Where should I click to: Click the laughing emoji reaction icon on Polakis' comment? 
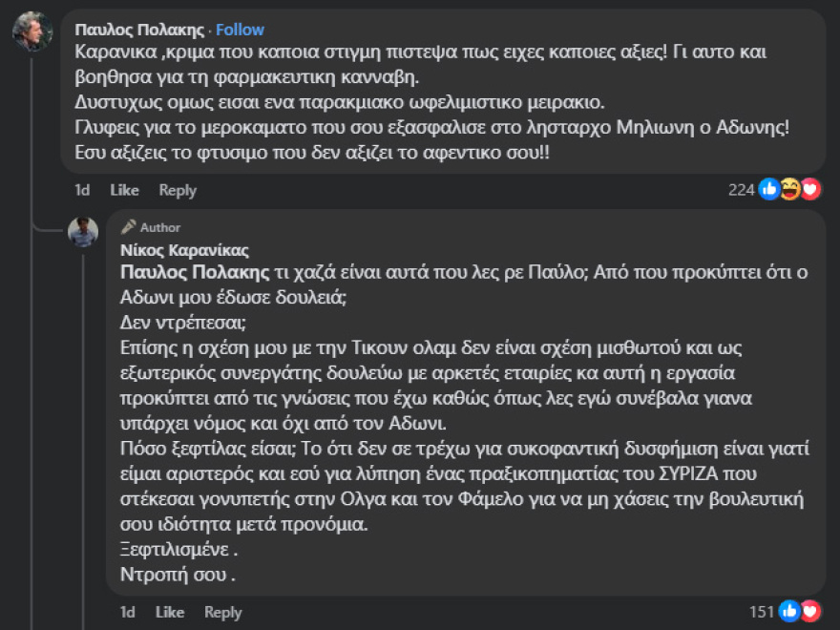click(x=788, y=188)
